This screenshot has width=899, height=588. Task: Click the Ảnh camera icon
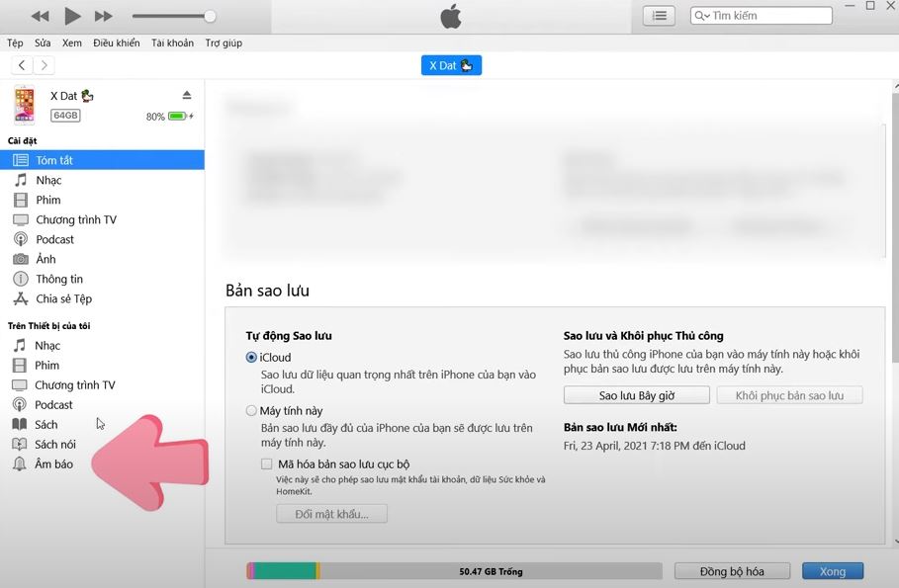point(21,259)
